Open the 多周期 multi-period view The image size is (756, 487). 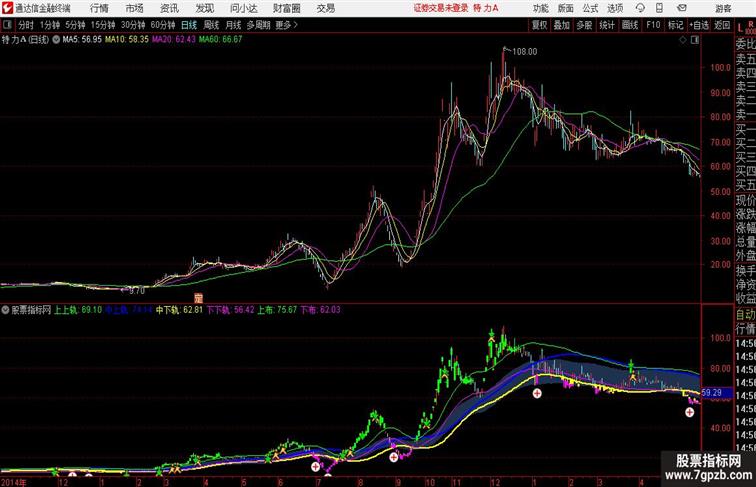click(258, 25)
